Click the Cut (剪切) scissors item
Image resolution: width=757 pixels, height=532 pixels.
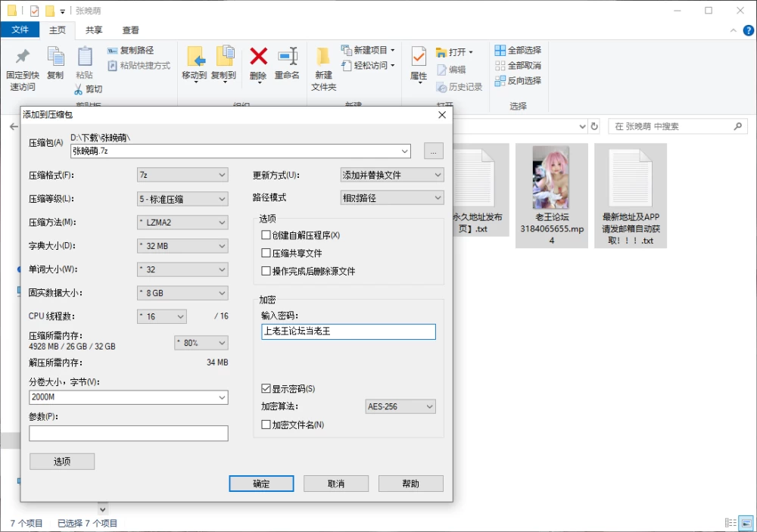(x=89, y=89)
